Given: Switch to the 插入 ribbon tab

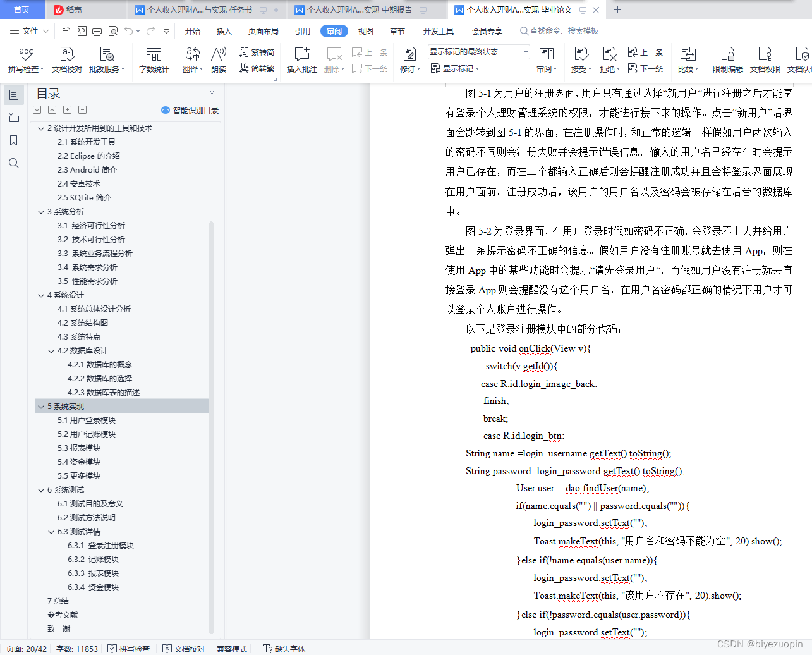Looking at the screenshot, I should point(224,30).
